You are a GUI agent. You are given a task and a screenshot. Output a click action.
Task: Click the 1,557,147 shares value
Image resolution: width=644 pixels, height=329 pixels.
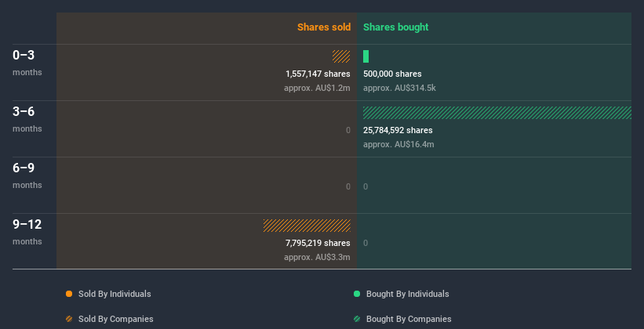click(318, 74)
